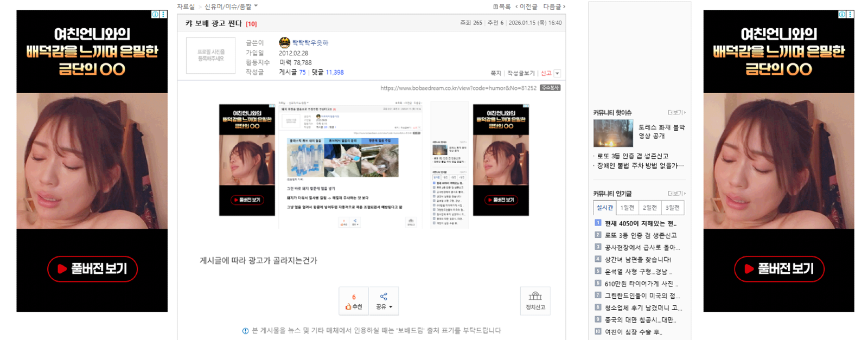Click the thumbs-up 추천 recommend button
The height and width of the screenshot is (340, 868).
click(354, 301)
